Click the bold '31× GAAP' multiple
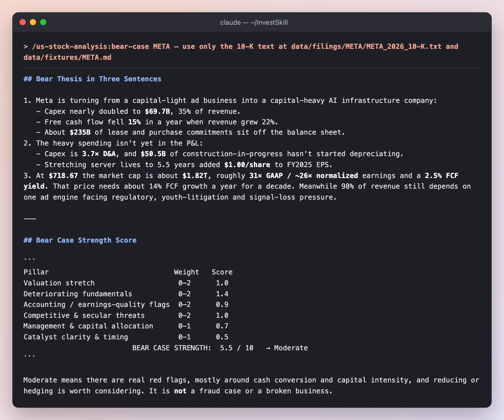 [x=266, y=176]
